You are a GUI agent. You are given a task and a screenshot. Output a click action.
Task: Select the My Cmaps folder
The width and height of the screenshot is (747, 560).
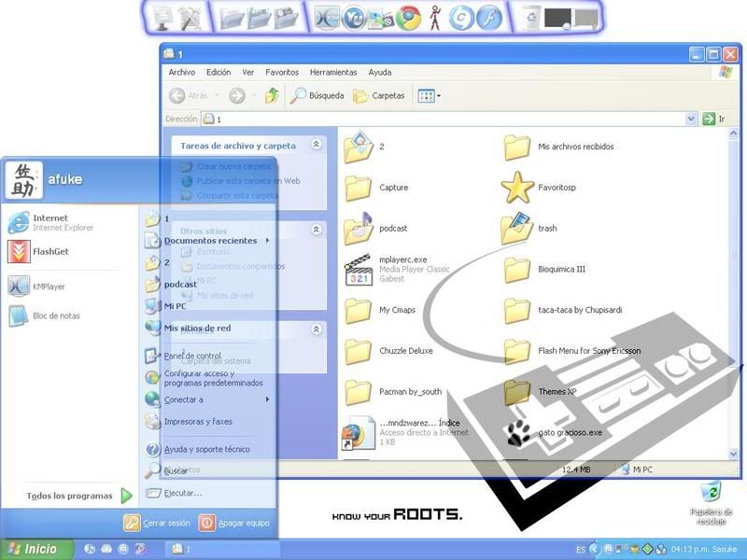pos(380,310)
